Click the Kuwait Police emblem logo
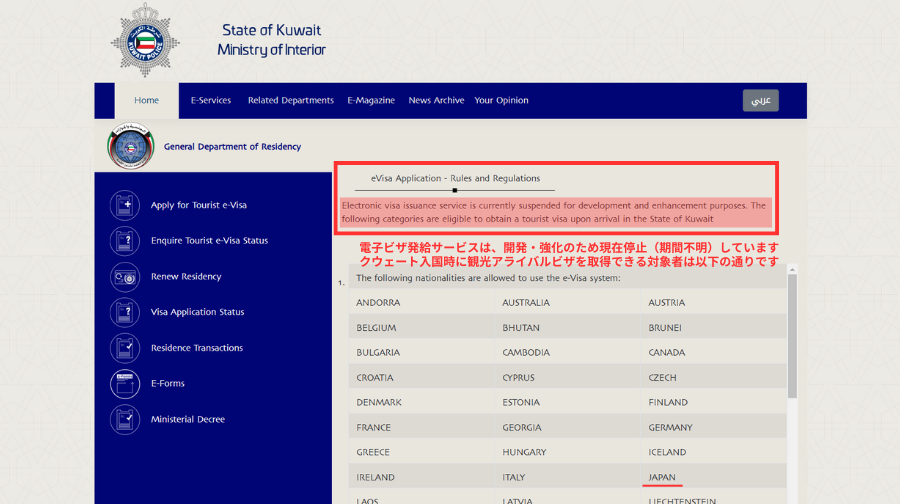 (x=145, y=40)
